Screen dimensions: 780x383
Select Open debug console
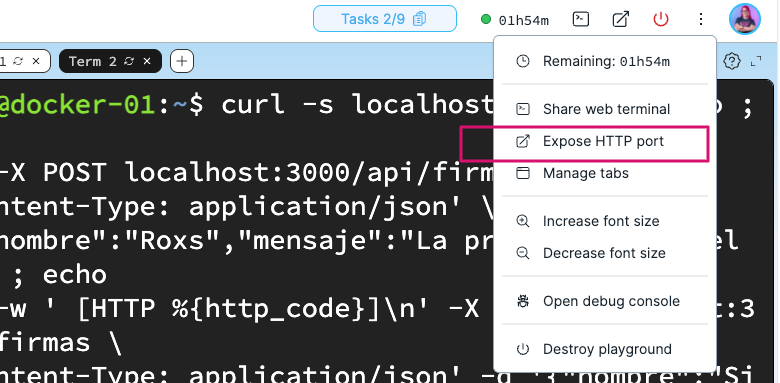[x=604, y=301]
